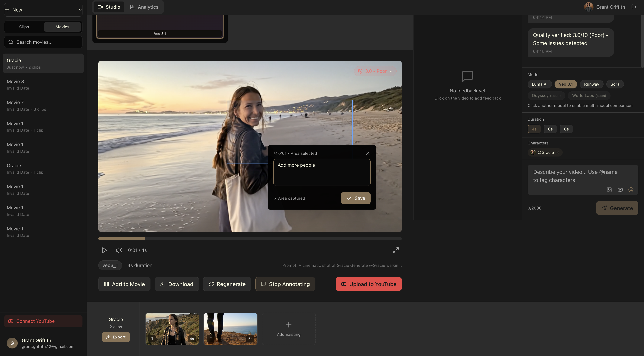Select the 6s duration option
The image size is (644, 356).
tap(550, 129)
